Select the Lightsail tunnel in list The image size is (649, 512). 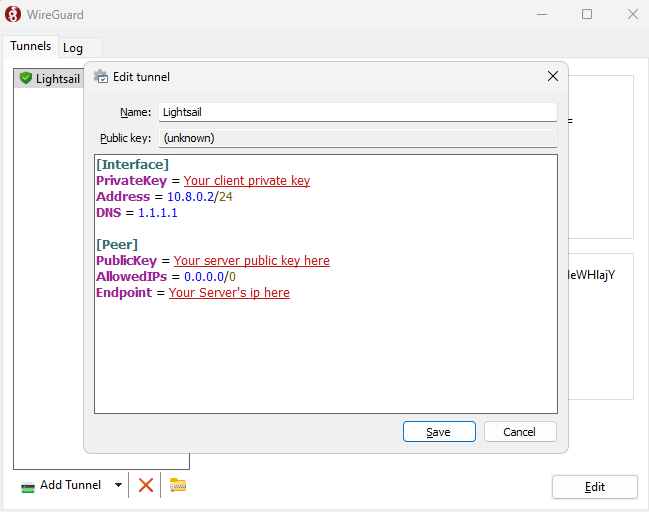(x=50, y=79)
